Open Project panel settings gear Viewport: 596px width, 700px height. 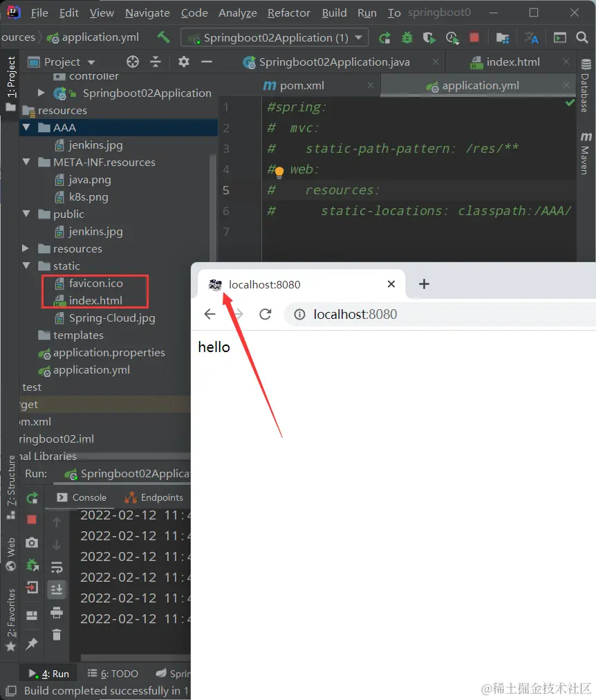pyautogui.click(x=184, y=62)
